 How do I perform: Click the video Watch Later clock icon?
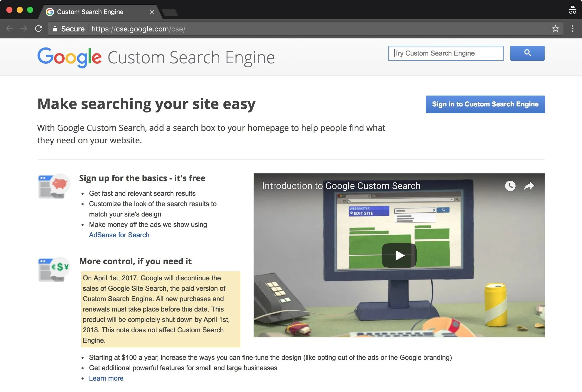click(x=510, y=186)
